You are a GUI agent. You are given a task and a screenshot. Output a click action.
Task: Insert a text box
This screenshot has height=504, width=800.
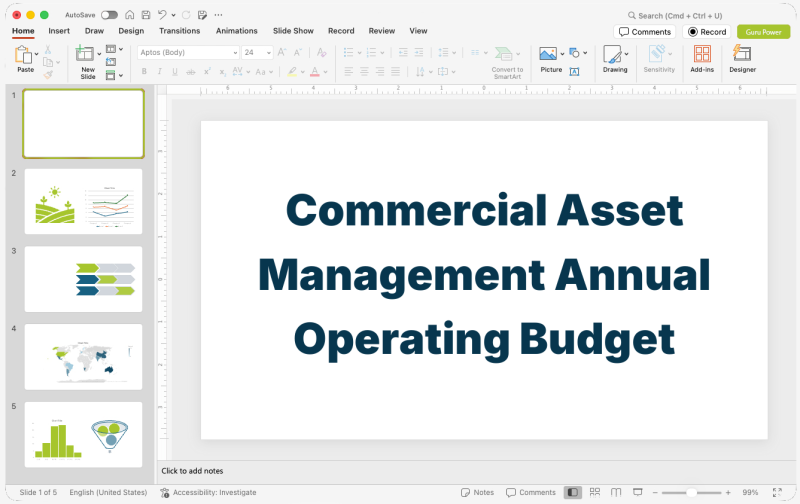pyautogui.click(x=574, y=72)
